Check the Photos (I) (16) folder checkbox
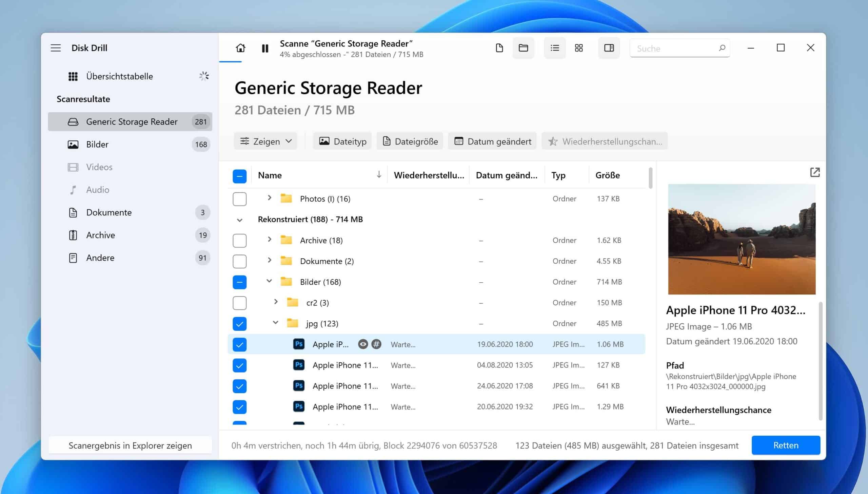This screenshot has height=494, width=868. [240, 199]
